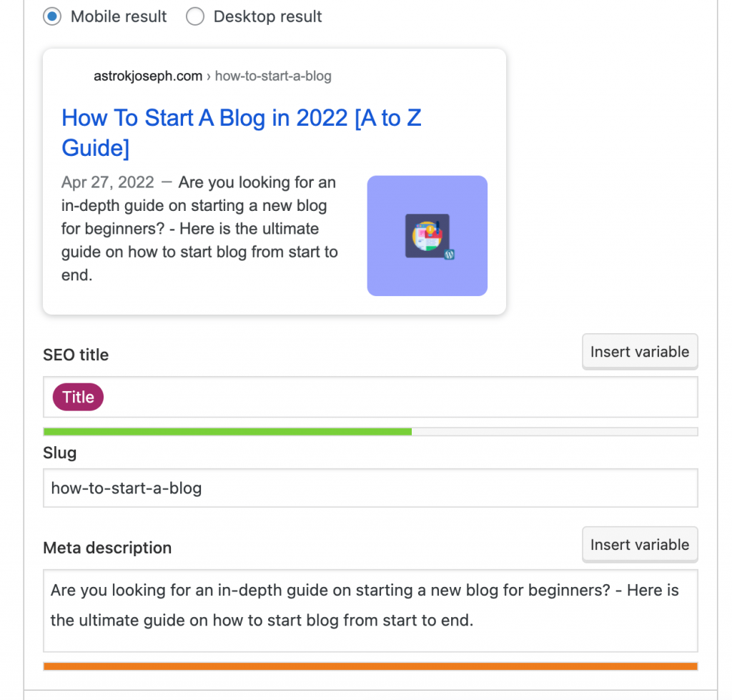Click the Mobile result label text
The width and height of the screenshot is (732, 700).
click(118, 16)
